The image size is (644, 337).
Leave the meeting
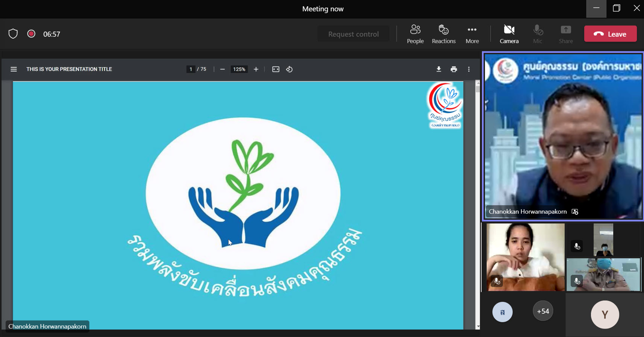pos(610,34)
